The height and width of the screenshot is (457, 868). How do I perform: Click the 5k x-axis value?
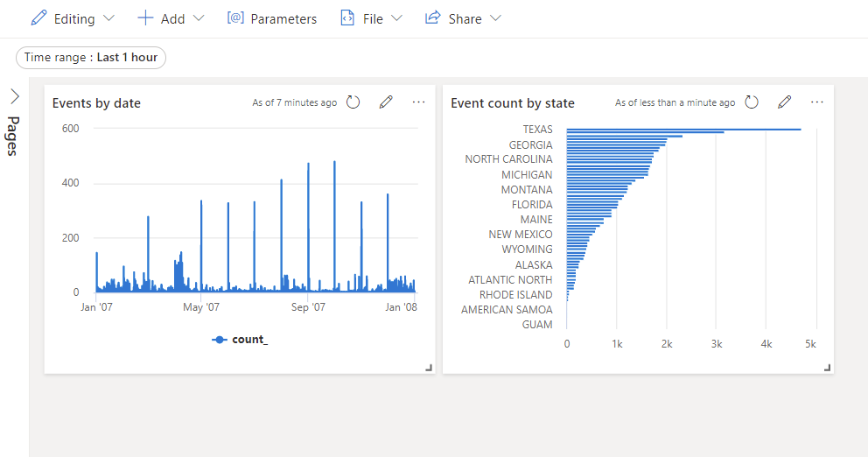pyautogui.click(x=810, y=344)
